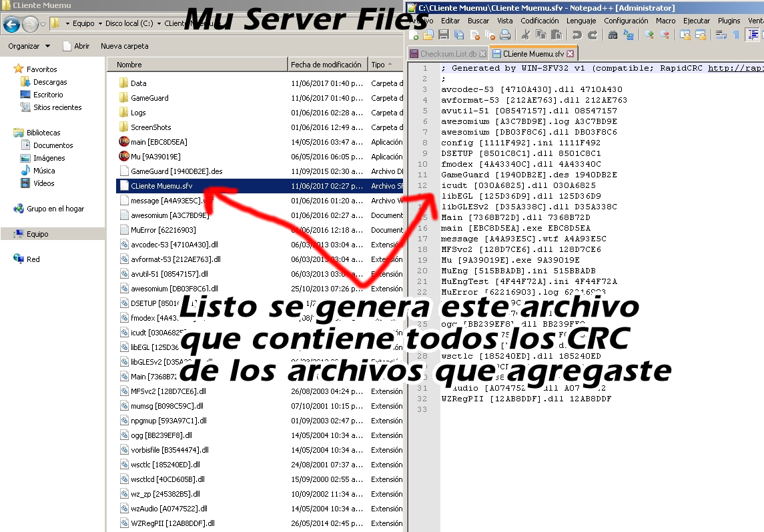Click the Close All toolbar icon in Notepad++
The width and height of the screenshot is (764, 532).
(x=490, y=35)
